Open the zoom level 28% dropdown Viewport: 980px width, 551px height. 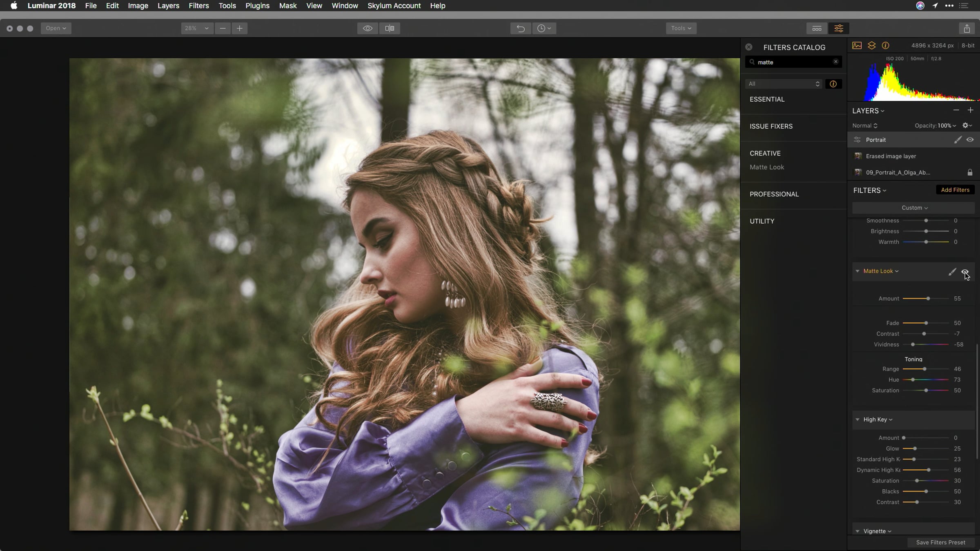pyautogui.click(x=196, y=28)
